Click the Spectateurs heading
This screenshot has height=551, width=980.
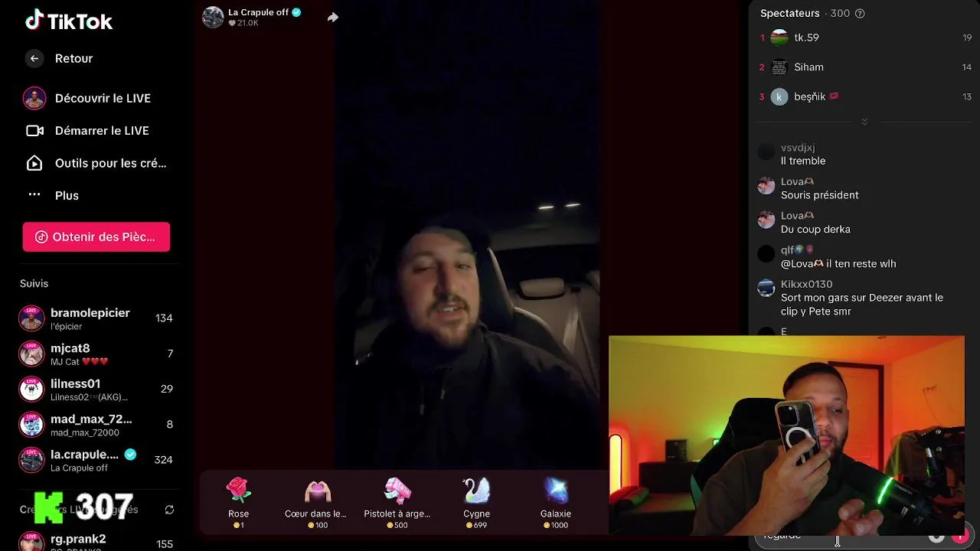pyautogui.click(x=789, y=13)
